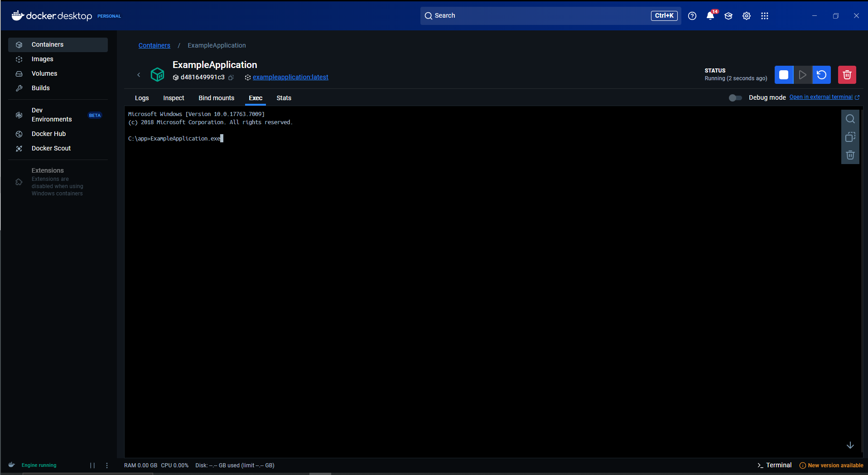Click Open in external terminal link

tap(824, 97)
